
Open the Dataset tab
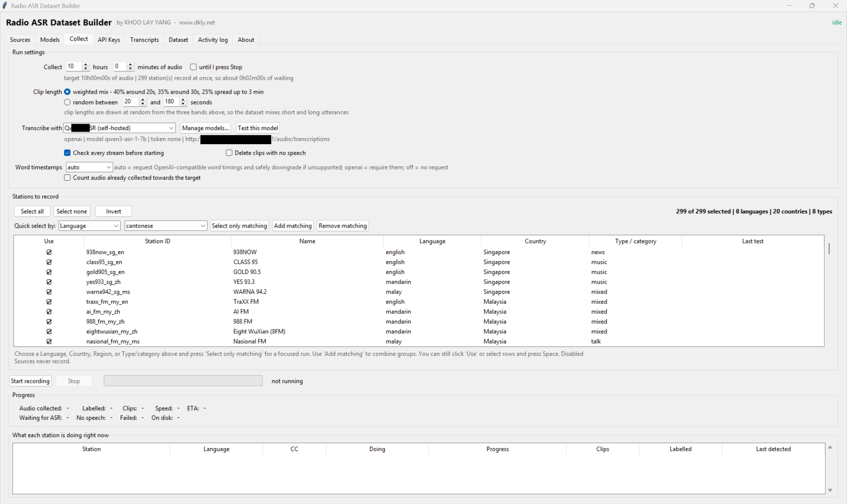click(178, 40)
